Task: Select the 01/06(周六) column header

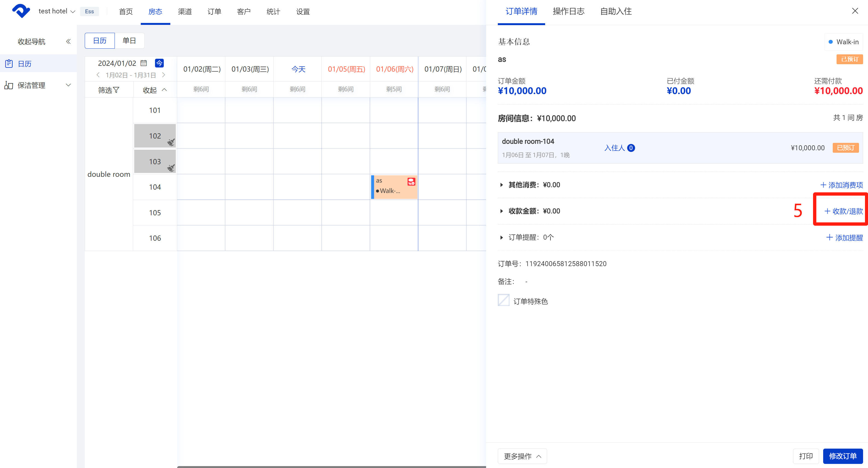Action: coord(394,69)
